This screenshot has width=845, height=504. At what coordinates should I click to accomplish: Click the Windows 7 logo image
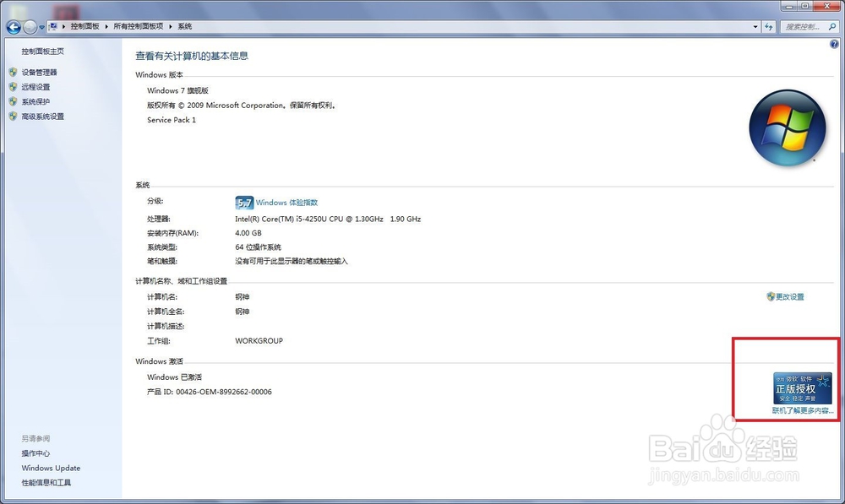(x=788, y=127)
